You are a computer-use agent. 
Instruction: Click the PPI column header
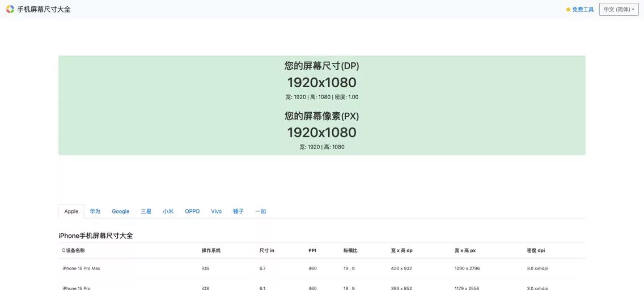point(312,250)
